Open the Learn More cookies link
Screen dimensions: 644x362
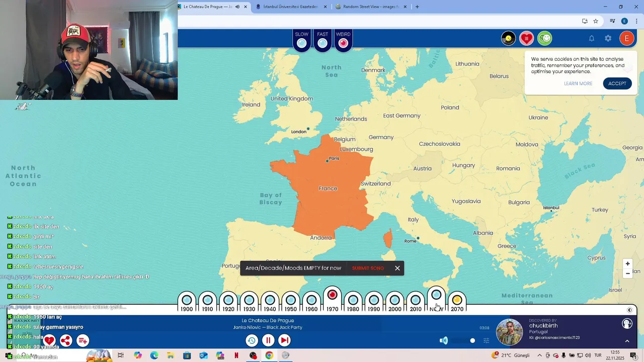578,83
